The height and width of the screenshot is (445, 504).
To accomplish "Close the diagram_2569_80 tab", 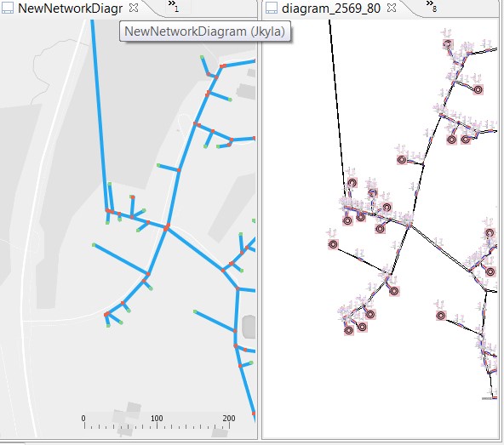I will [392, 8].
